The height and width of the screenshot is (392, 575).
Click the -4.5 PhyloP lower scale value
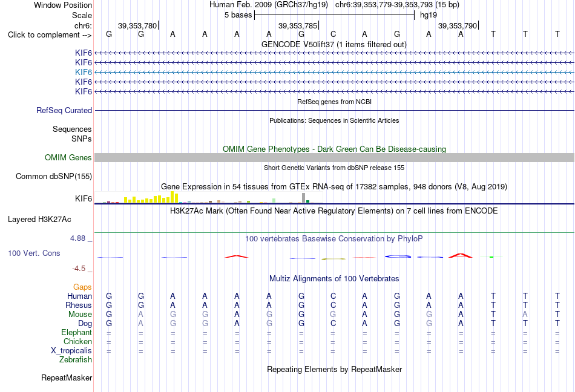79,269
